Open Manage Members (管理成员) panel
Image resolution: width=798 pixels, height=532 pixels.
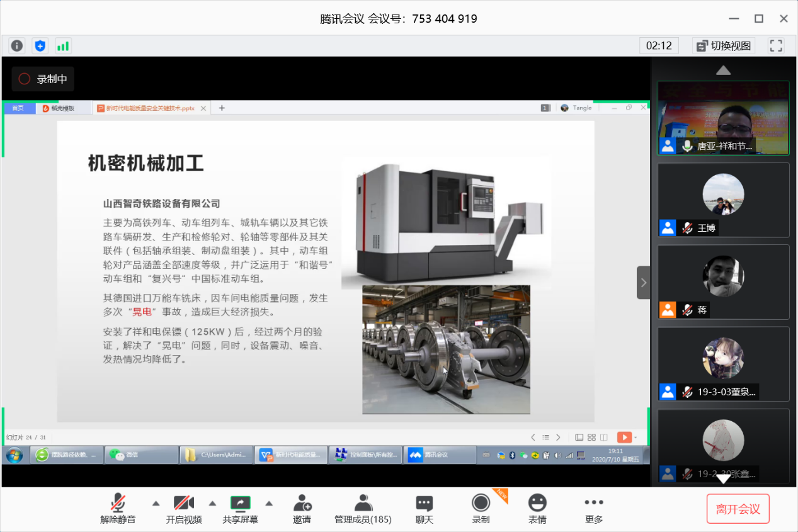click(x=363, y=509)
